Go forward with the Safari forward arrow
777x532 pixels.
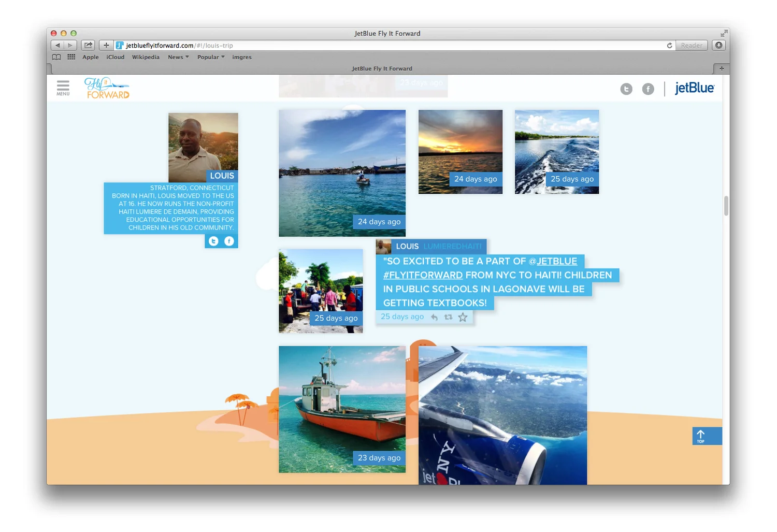pos(70,46)
